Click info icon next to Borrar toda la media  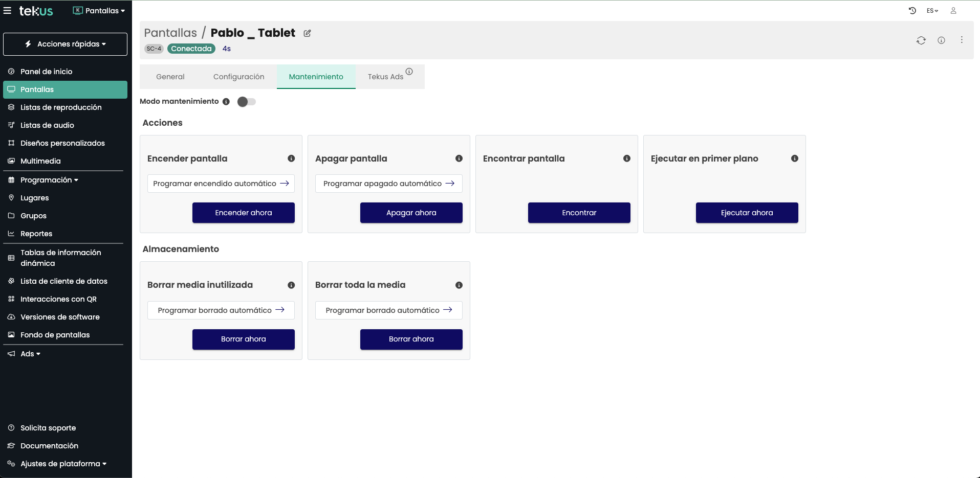tap(459, 285)
